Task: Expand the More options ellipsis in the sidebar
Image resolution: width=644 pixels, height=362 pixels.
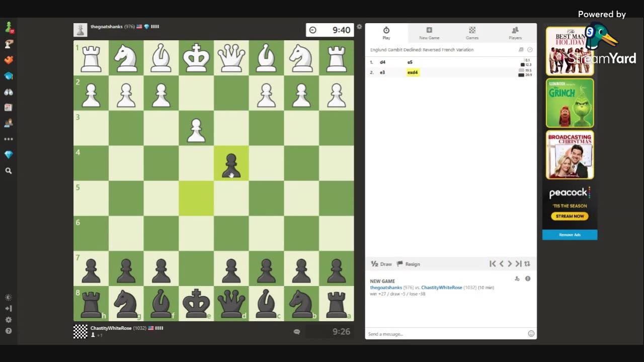Action: pyautogui.click(x=9, y=139)
